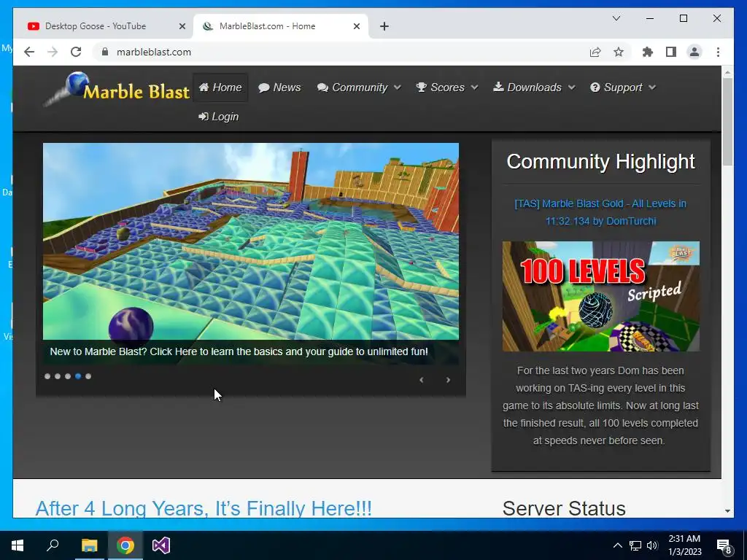Click the Chrome taskbar icon
Viewport: 747px width, 560px height.
pos(125,545)
